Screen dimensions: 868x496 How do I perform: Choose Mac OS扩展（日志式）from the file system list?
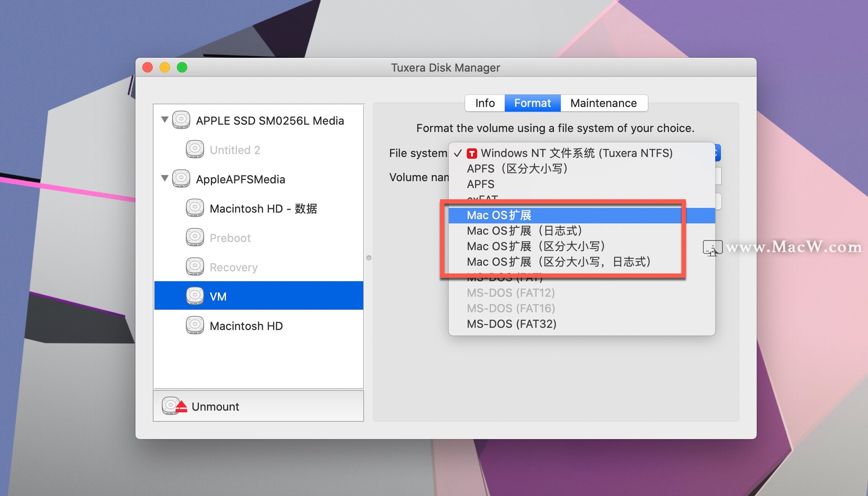pos(524,231)
